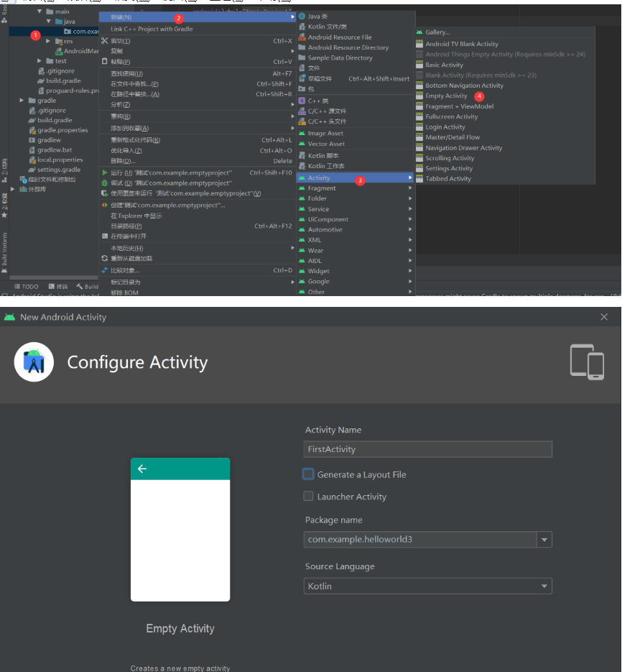Select 在 Explorer 中显示 from the context menu
622x672 pixels.
point(198,216)
